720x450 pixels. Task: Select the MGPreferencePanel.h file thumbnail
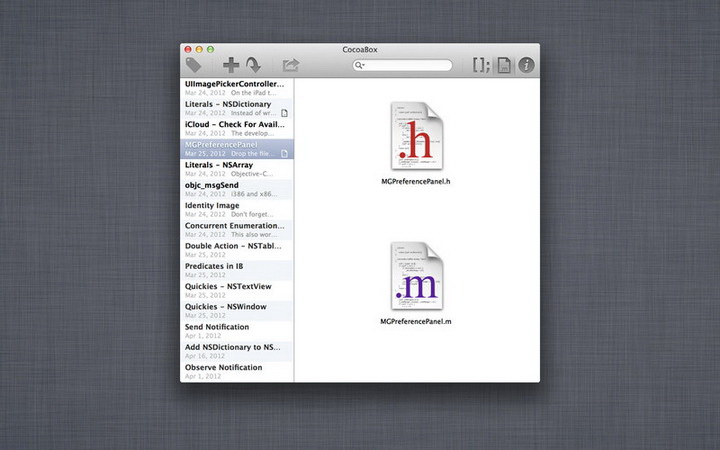coord(416,136)
